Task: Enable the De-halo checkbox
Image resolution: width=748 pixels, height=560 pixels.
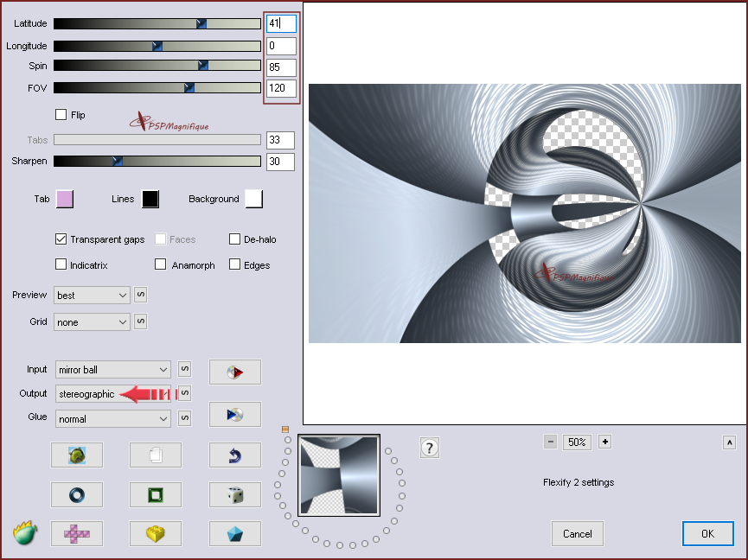Action: click(x=235, y=239)
